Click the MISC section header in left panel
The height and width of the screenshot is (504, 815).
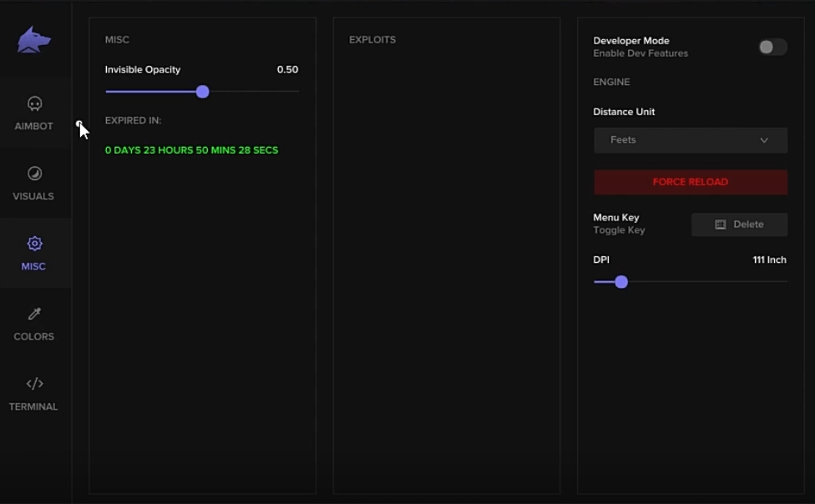(117, 40)
